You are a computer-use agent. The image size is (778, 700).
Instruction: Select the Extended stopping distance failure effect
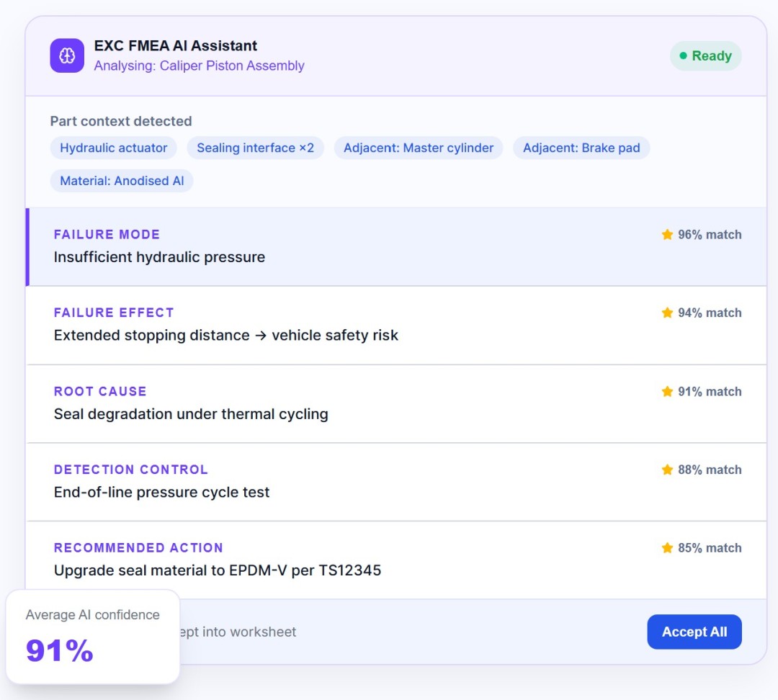396,326
